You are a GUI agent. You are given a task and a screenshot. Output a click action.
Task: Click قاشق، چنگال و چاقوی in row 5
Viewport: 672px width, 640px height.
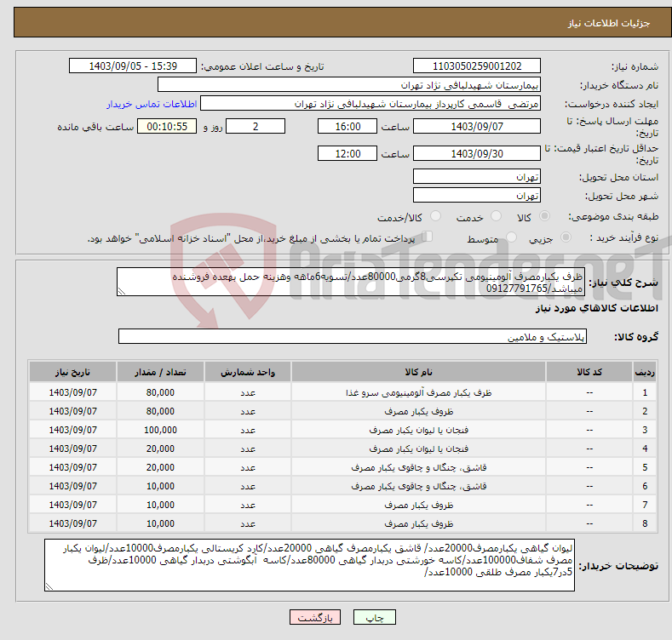418,468
